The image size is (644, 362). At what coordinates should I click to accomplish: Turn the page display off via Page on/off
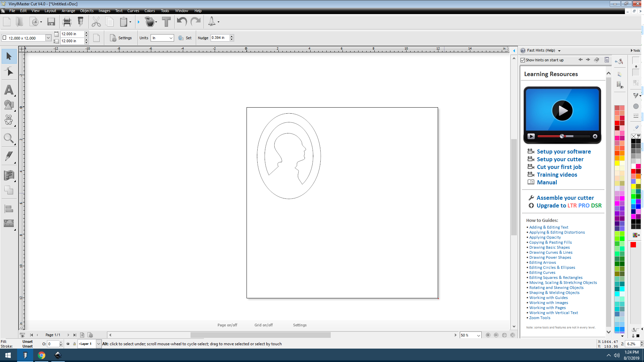pos(227,325)
